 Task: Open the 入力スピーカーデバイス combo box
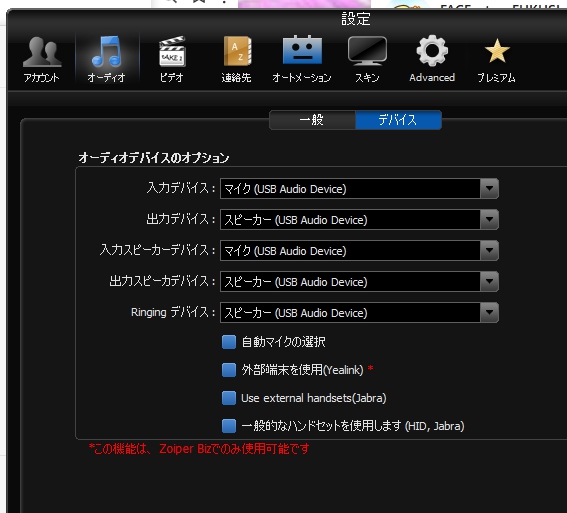pyautogui.click(x=359, y=251)
